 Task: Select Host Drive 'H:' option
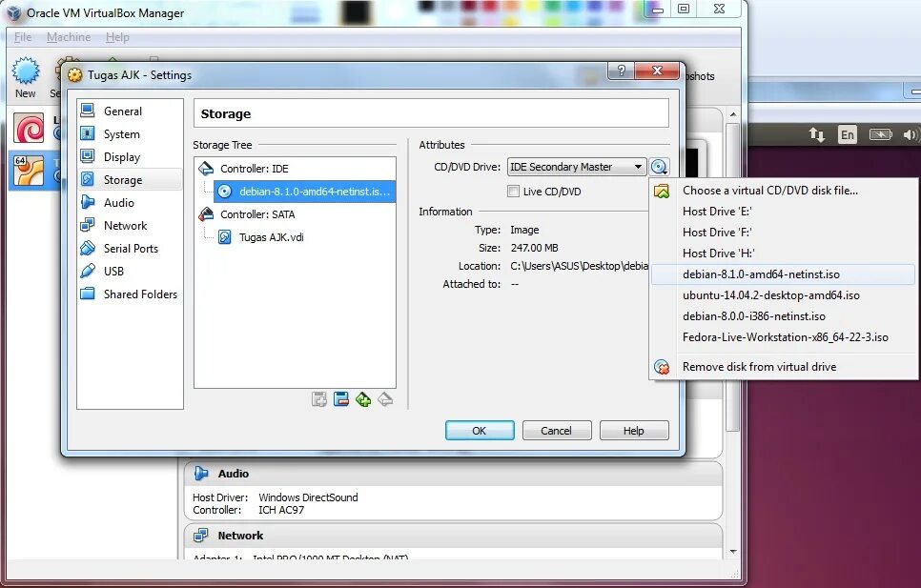(x=784, y=253)
